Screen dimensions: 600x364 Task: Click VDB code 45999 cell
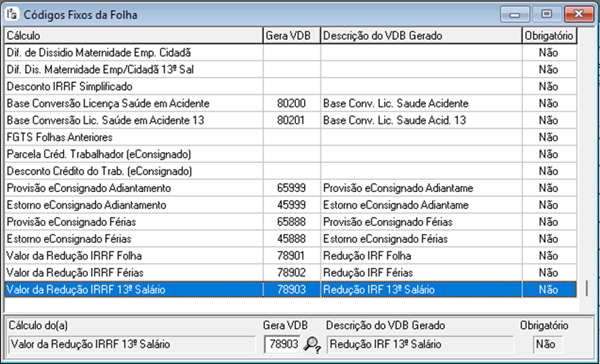click(291, 205)
